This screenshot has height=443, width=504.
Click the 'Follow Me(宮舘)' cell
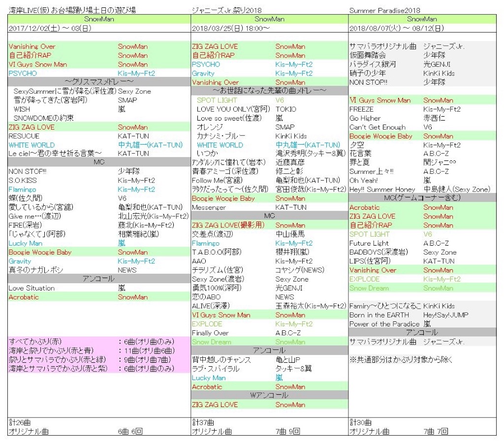[x=217, y=180]
